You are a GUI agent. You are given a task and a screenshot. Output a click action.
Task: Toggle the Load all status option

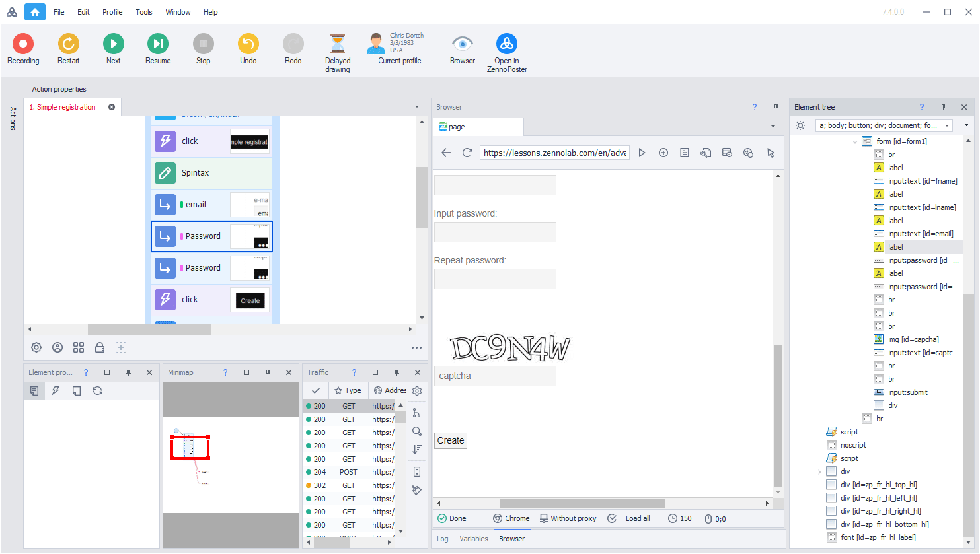tap(630, 519)
